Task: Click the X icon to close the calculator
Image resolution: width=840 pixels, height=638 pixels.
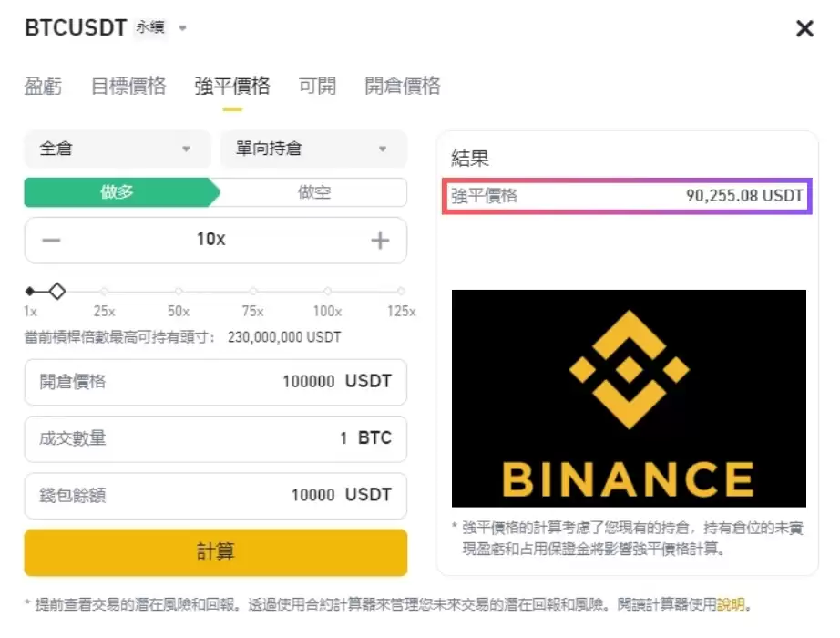Action: point(804,28)
